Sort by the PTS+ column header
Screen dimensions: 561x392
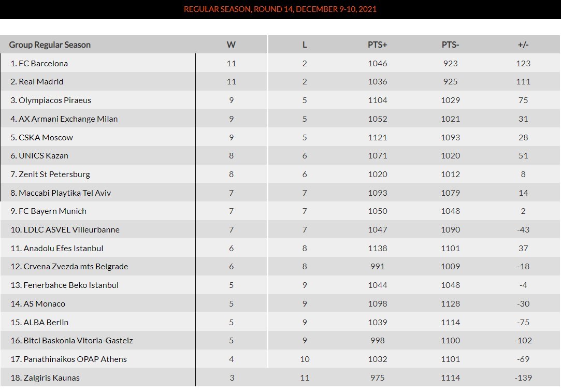click(x=377, y=45)
